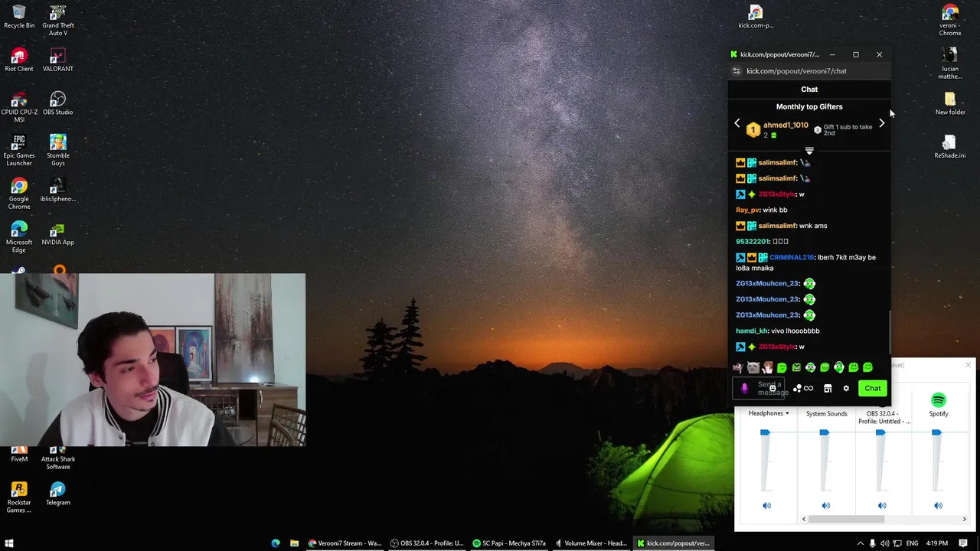Viewport: 980px width, 551px height.
Task: Launch the Telegram desktop icon
Action: pos(57,494)
